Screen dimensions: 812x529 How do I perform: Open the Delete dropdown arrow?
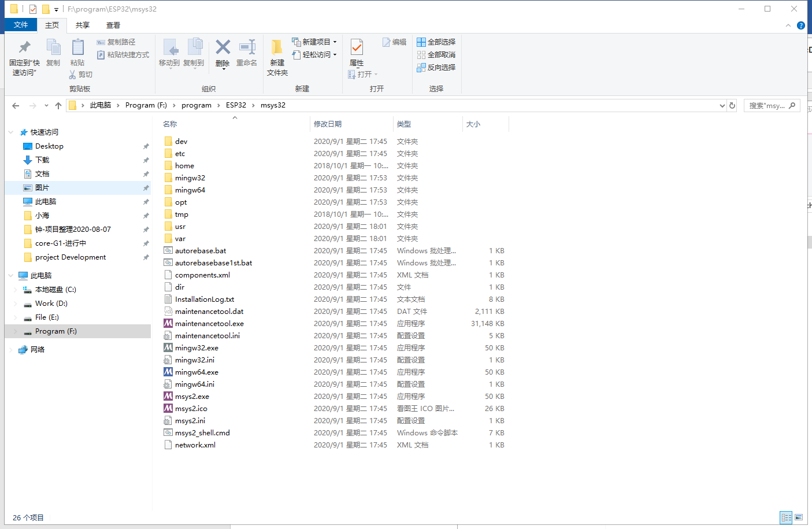pyautogui.click(x=222, y=71)
